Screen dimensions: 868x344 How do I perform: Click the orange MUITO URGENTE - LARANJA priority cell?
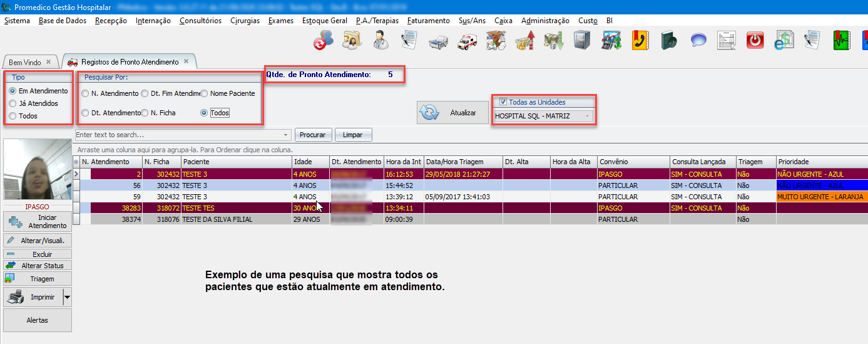pos(821,197)
